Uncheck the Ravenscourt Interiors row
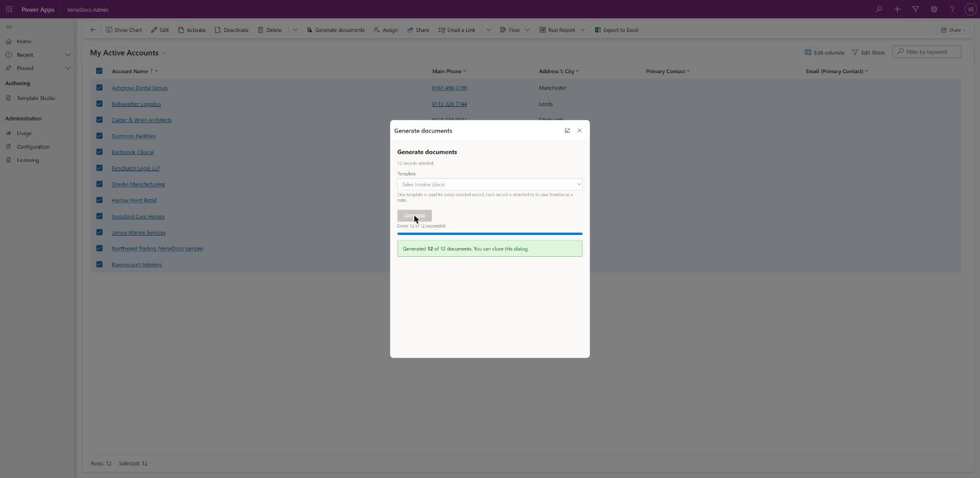The width and height of the screenshot is (980, 478). [x=99, y=264]
